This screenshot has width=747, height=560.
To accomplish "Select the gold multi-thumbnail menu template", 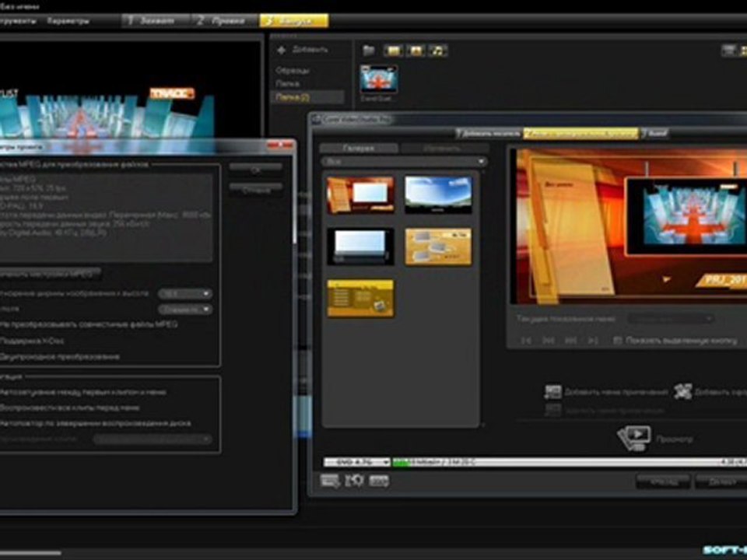I will click(x=438, y=247).
